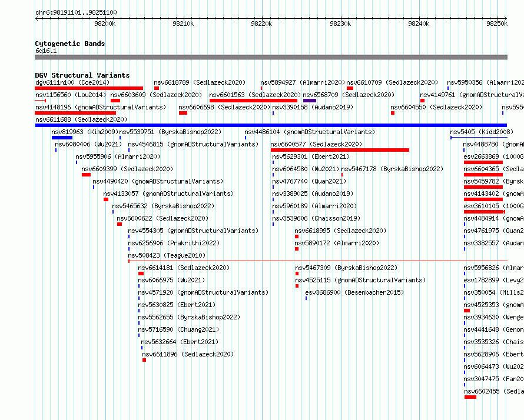Open nsv6604550 (Sedlazeck2020) variant
524x420 pixels.
point(436,107)
